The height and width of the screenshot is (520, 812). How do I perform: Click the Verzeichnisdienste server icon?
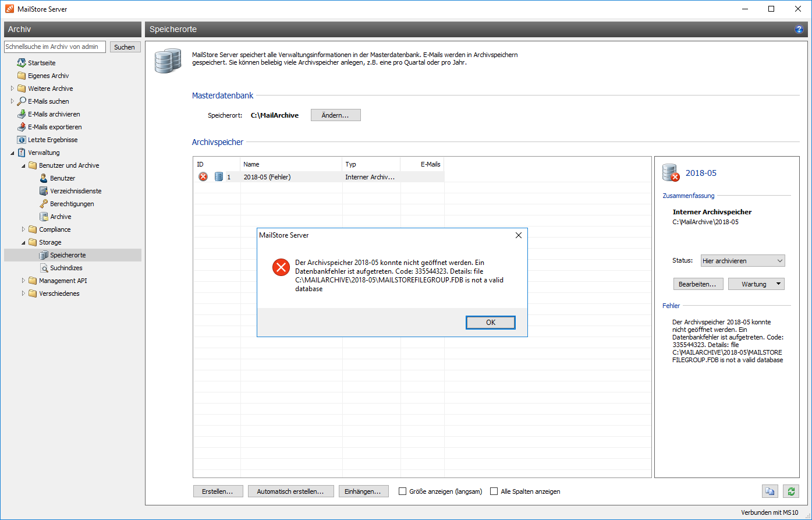click(x=44, y=191)
